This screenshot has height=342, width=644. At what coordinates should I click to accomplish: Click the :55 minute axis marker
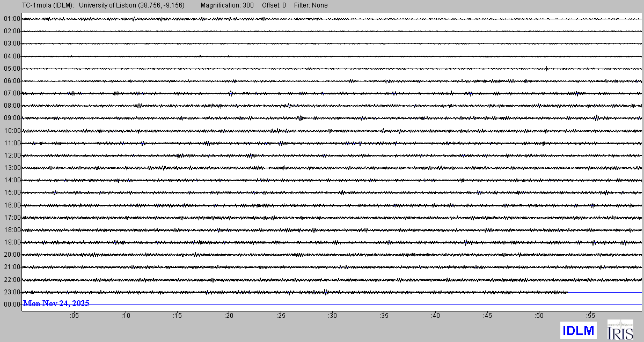(x=590, y=316)
